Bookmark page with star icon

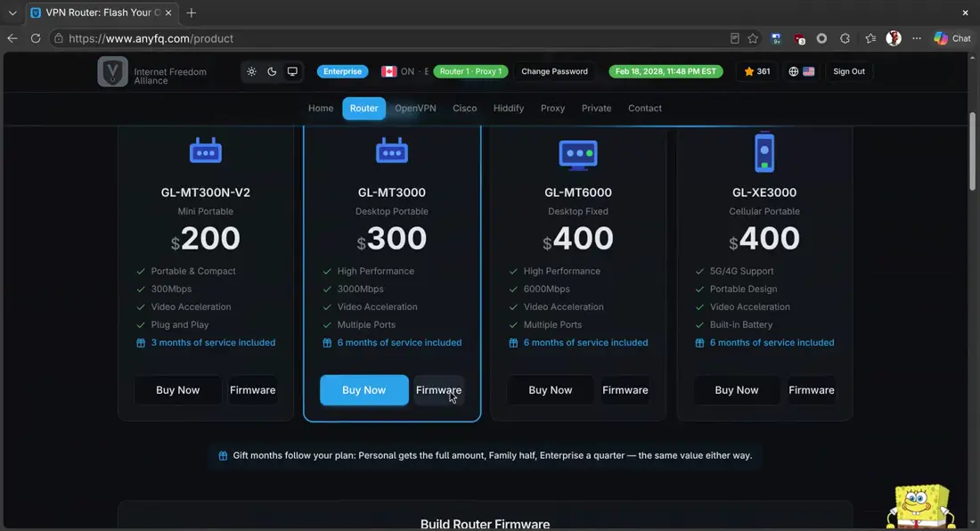point(753,38)
